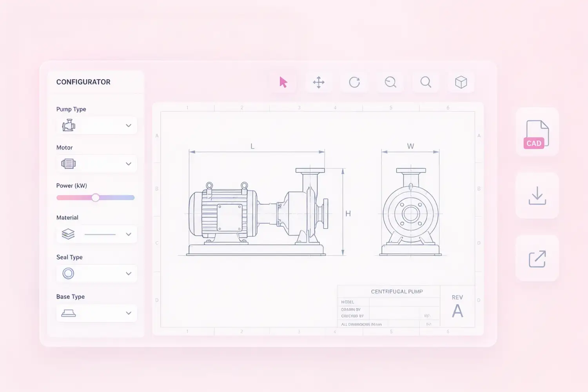The width and height of the screenshot is (588, 392).
Task: Expand the Motor dropdown chevron
Action: [129, 164]
